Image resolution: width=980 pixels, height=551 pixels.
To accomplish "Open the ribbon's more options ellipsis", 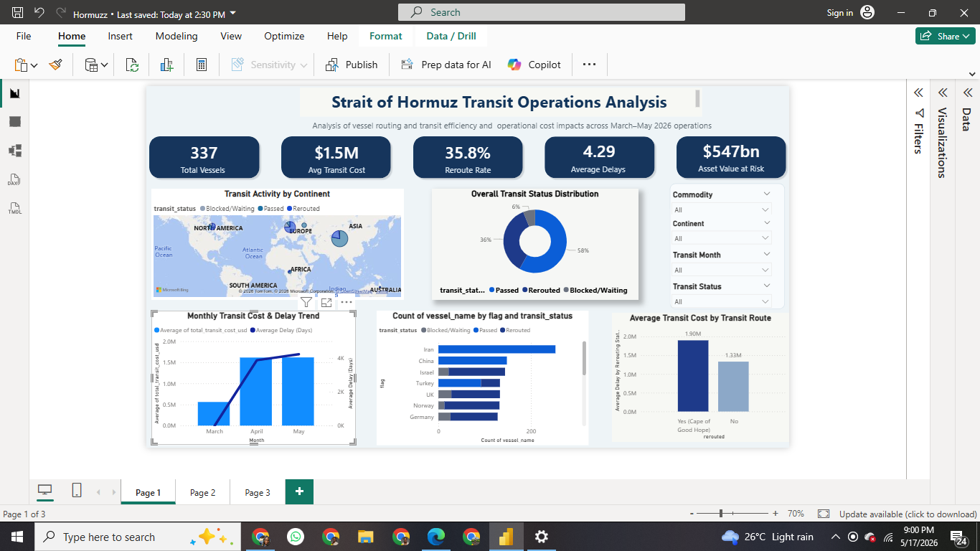I will pos(589,65).
